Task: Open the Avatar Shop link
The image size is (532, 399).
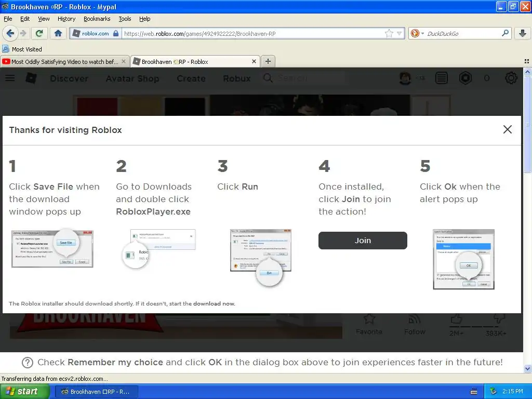Action: [132, 79]
